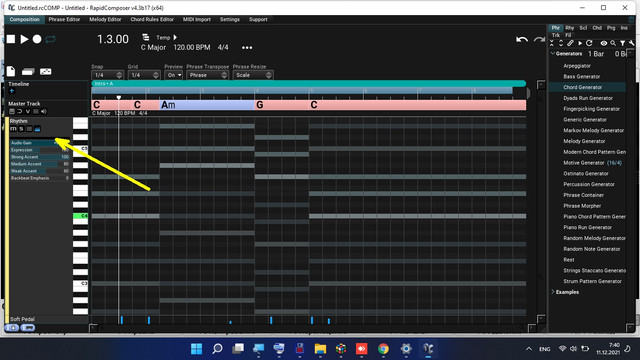Click the grey square Rhythm track button
Image resolution: width=640 pixels, height=360 pixels.
click(29, 129)
